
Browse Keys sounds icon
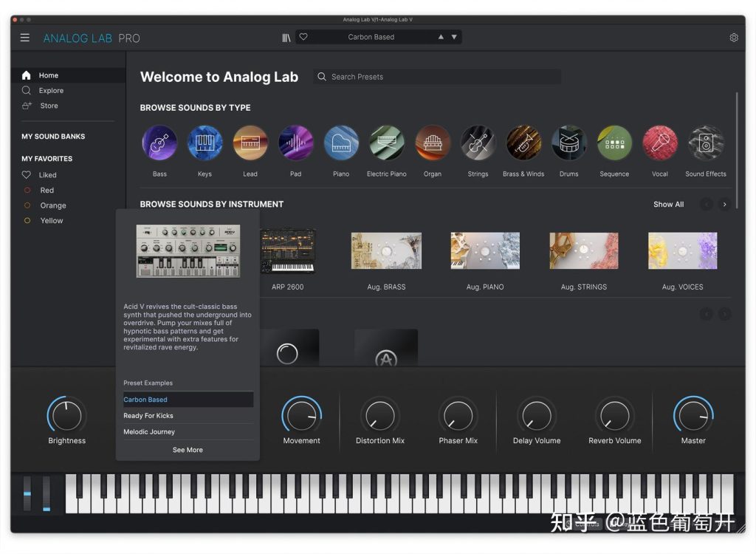click(205, 143)
